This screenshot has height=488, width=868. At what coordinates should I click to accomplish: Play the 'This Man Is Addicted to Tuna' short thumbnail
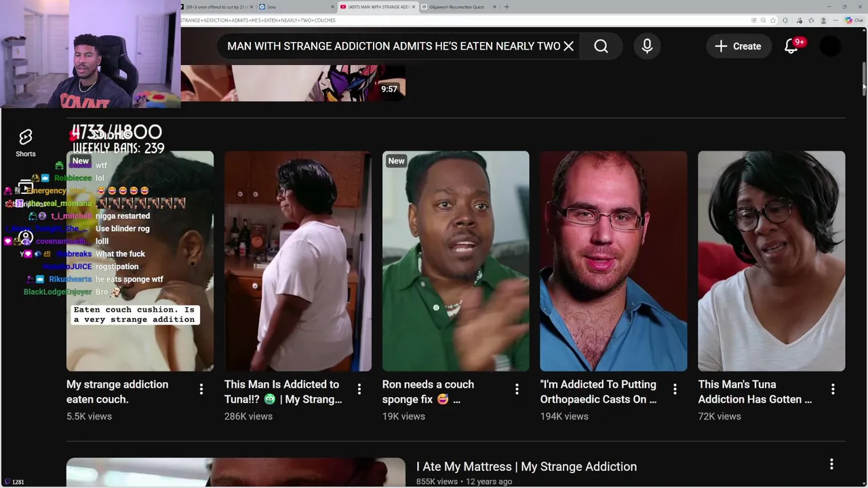[x=298, y=261]
